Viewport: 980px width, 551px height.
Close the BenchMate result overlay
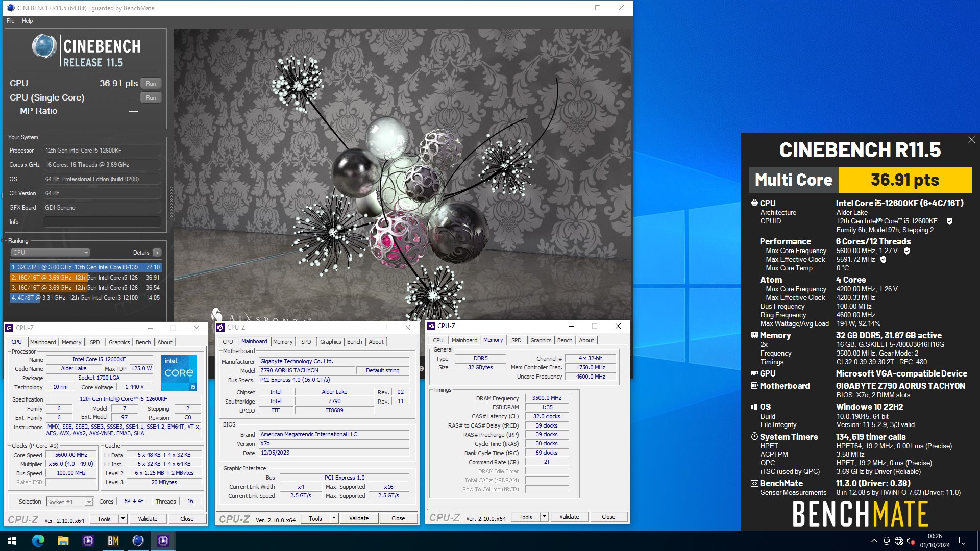click(x=971, y=140)
